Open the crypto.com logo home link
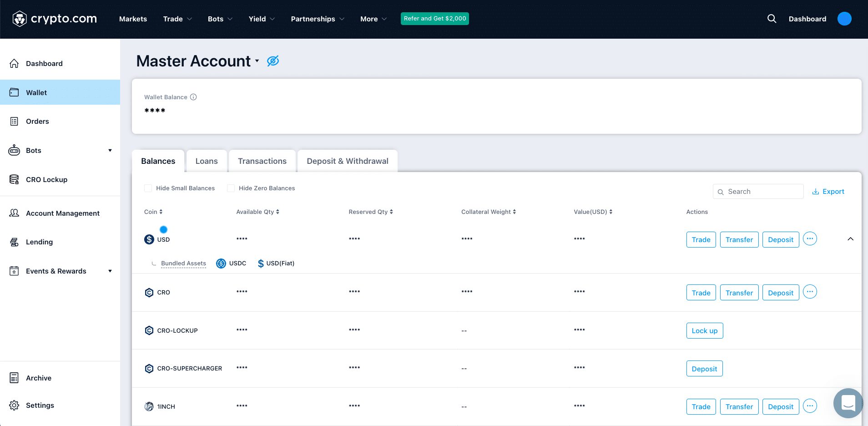The image size is (868, 426). pos(55,19)
